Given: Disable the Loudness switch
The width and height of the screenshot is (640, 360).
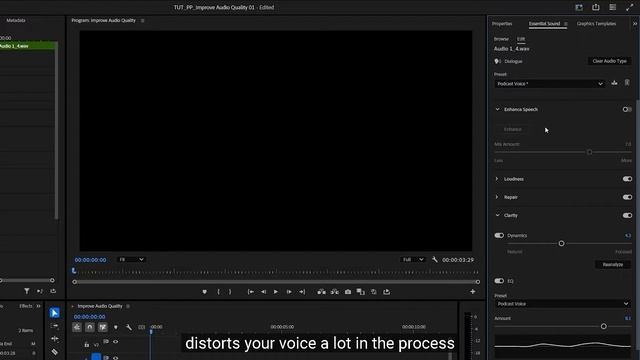Looking at the screenshot, I should click(627, 179).
